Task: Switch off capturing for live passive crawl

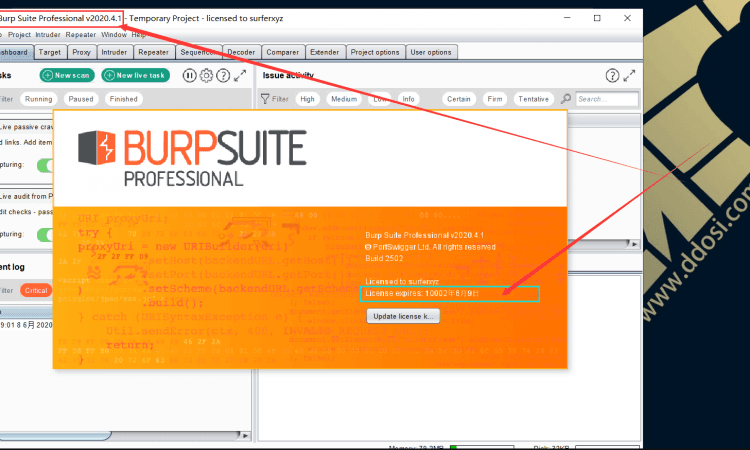Action: point(45,165)
